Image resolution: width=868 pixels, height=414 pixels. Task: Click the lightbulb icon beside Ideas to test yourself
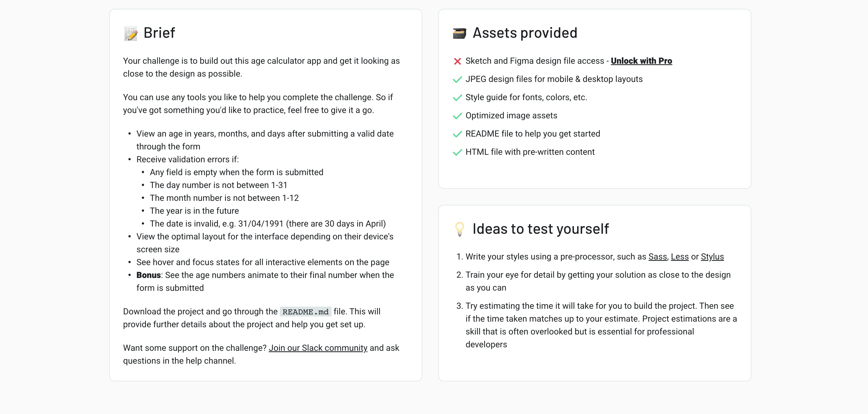tap(460, 229)
